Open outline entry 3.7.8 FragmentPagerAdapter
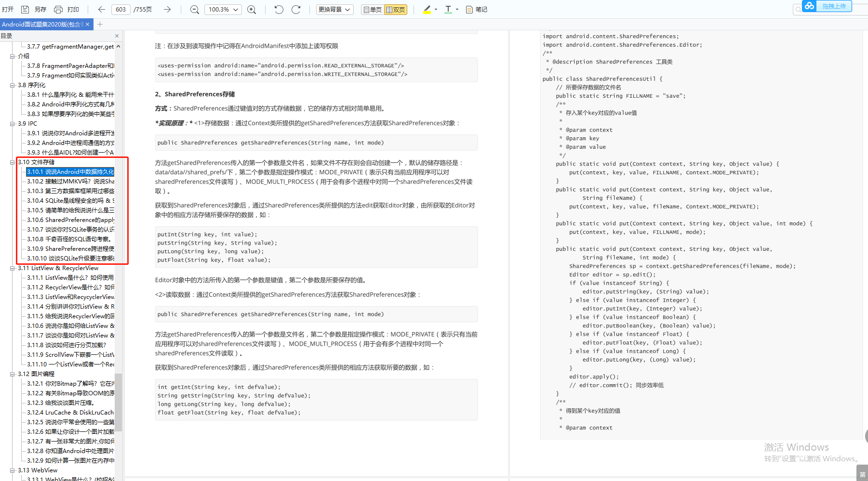Screen dimensions: 868x481 pyautogui.click(x=70, y=66)
